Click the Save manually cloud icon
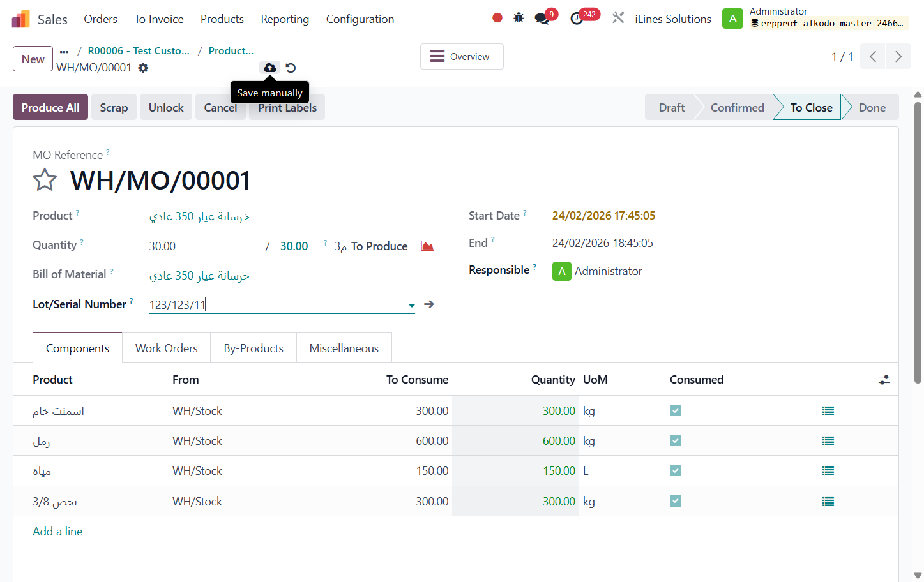Screen dimensions: 924x582 click(270, 68)
